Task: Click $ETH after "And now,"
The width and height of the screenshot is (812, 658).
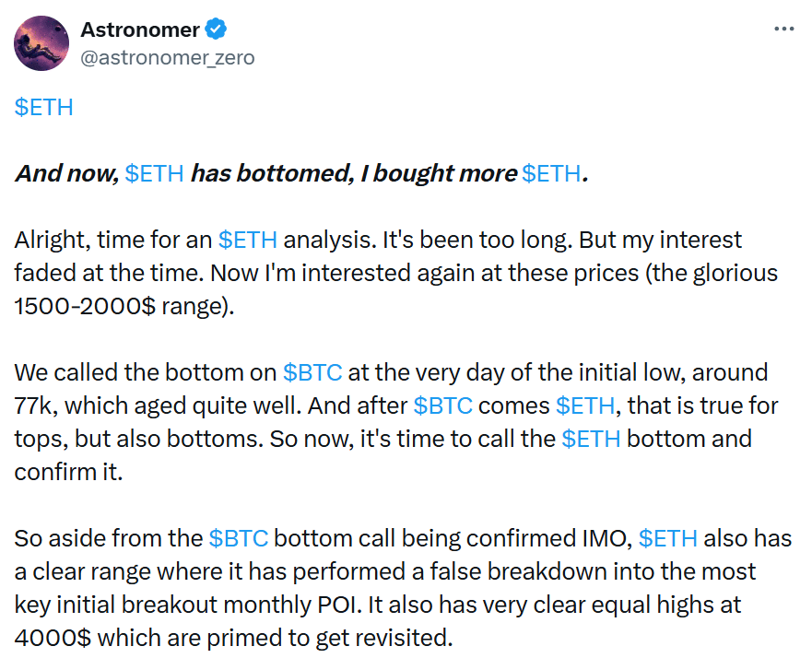Action: tap(154, 173)
